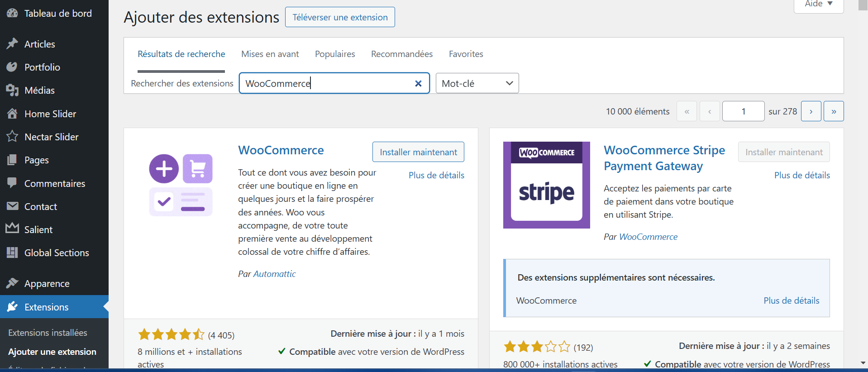Image resolution: width=868 pixels, height=372 pixels.
Task: Open the Mot-clé search type dropdown
Action: (x=477, y=83)
